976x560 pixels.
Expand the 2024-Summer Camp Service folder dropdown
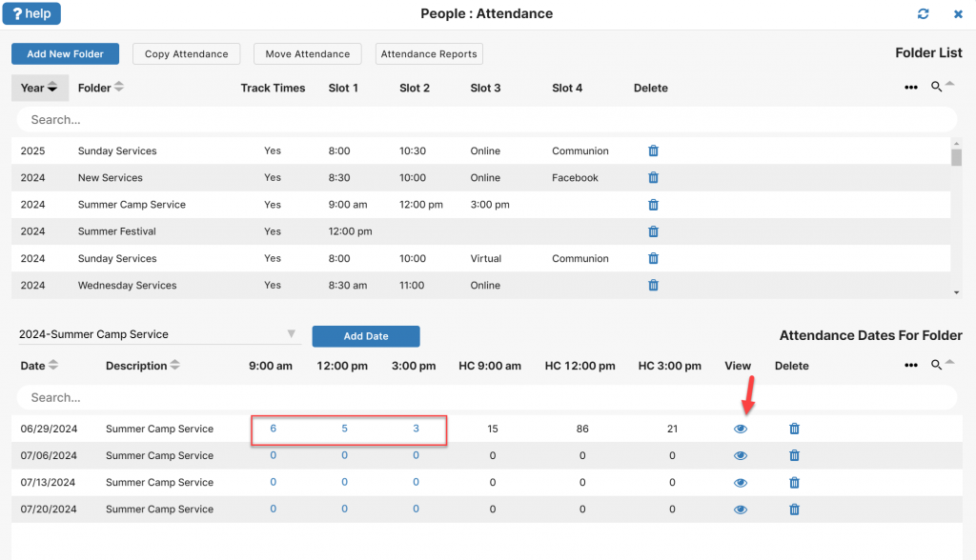pos(292,334)
